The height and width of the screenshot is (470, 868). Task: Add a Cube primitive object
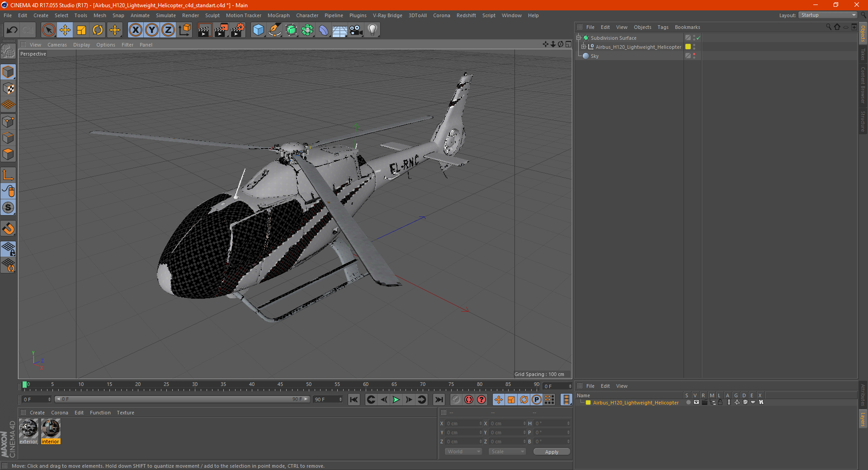[x=259, y=30]
